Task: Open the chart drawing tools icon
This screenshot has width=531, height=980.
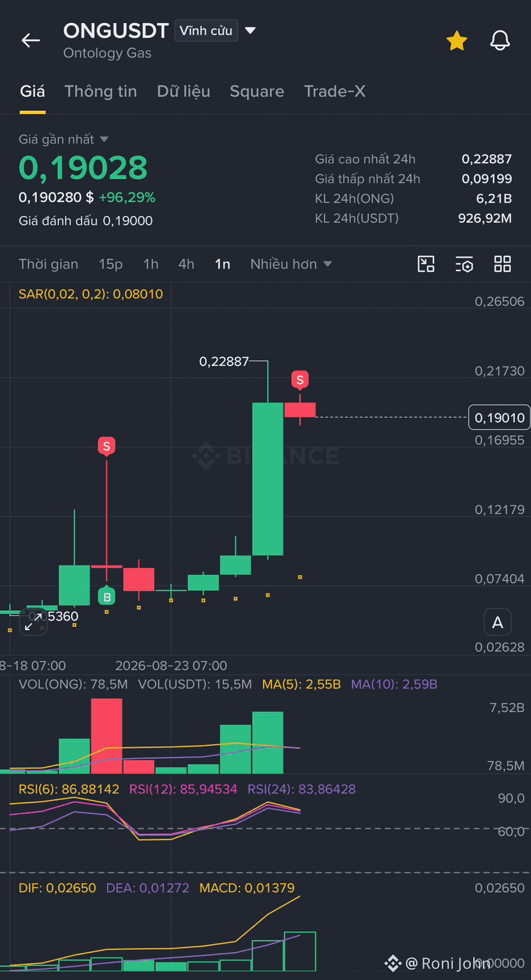Action: pos(426,264)
